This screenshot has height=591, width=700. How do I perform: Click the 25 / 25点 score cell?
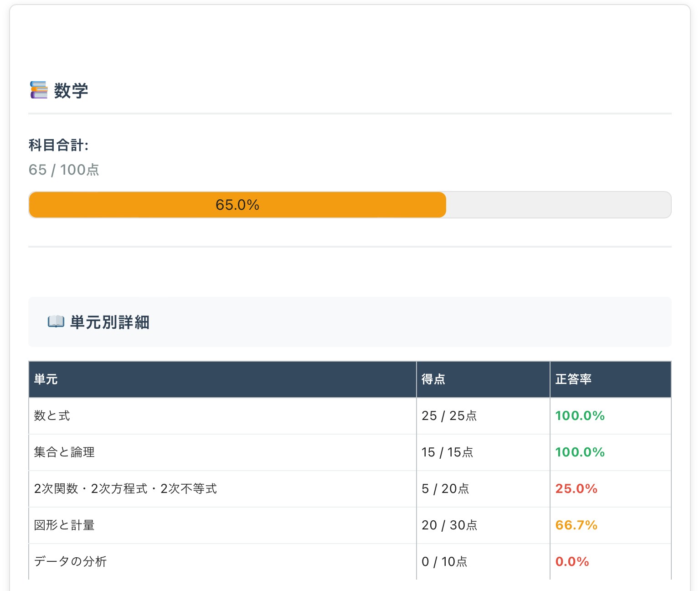(x=449, y=416)
